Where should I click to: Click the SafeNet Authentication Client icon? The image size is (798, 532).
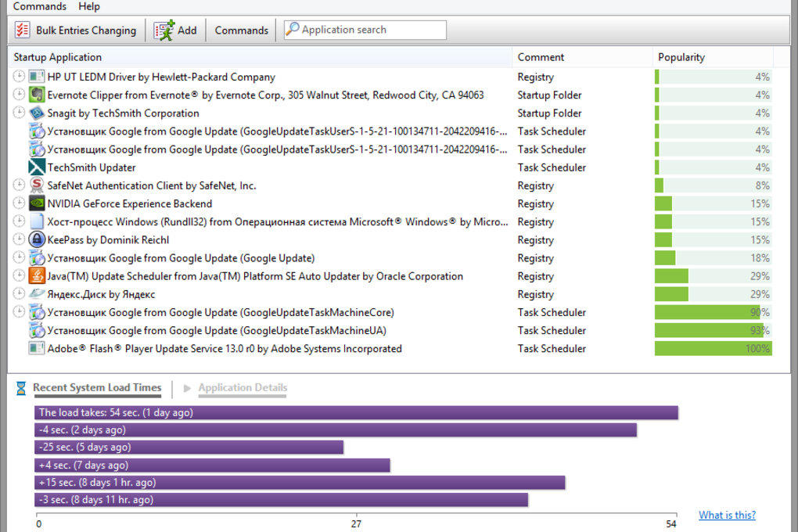[37, 185]
